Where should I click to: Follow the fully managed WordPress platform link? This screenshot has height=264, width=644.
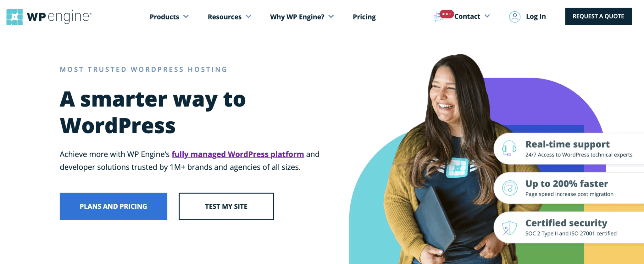[238, 154]
